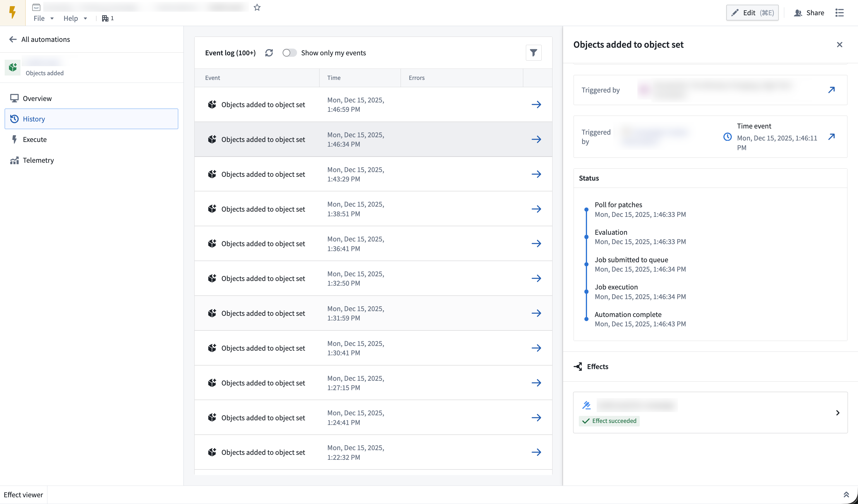The width and height of the screenshot is (858, 504).
Task: Open event arrow for 1:43:29 PM row
Action: pyautogui.click(x=536, y=174)
